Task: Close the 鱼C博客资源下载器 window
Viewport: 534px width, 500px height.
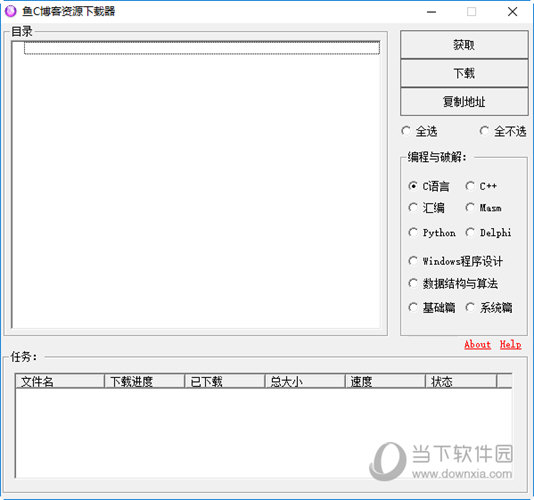Action: tap(512, 12)
